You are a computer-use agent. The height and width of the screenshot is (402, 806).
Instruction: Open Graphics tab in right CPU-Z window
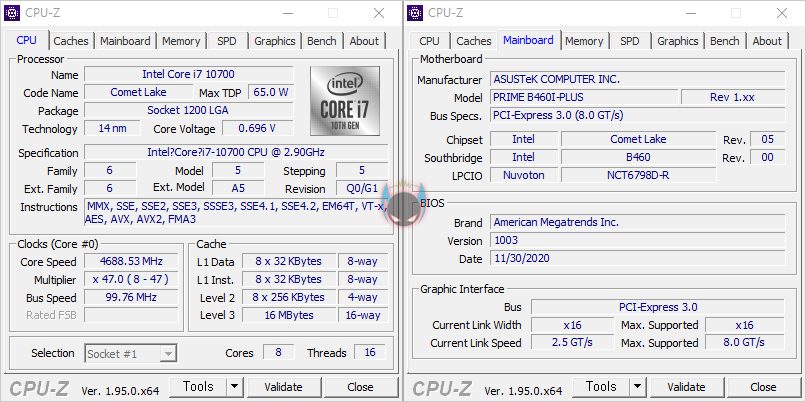click(x=678, y=41)
